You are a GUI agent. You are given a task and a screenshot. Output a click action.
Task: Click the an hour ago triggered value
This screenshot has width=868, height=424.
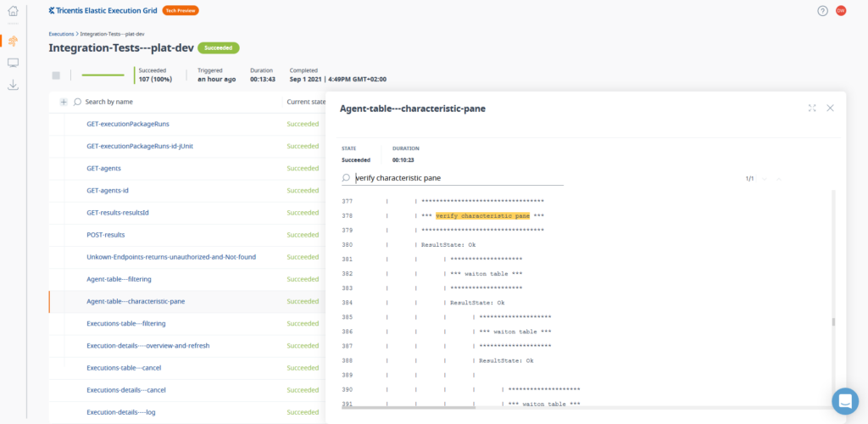[217, 79]
